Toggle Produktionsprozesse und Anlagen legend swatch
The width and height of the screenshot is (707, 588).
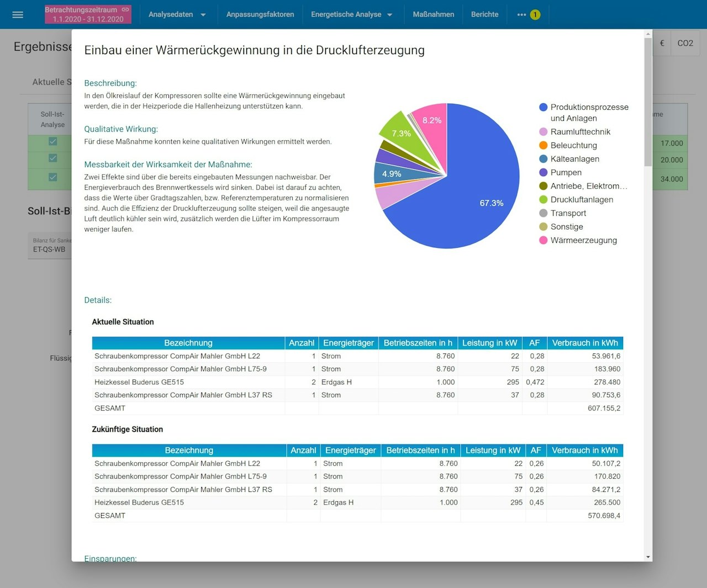[x=543, y=107]
